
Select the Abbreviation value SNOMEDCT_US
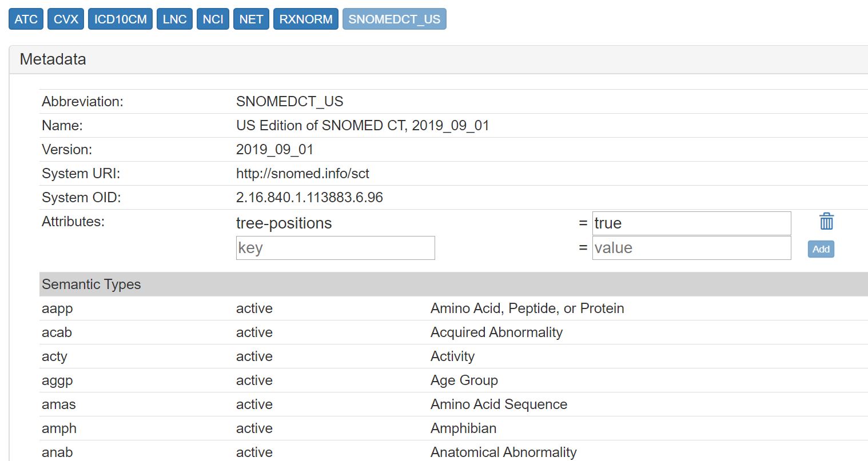point(289,101)
